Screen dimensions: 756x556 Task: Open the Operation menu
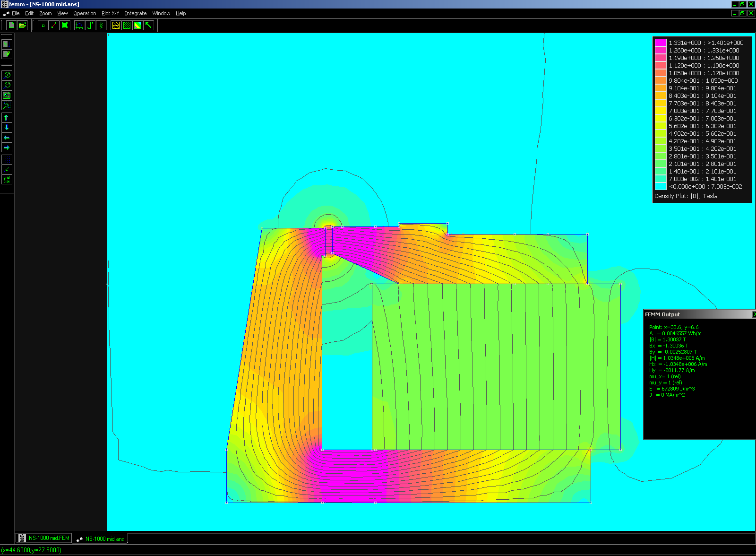click(x=85, y=13)
